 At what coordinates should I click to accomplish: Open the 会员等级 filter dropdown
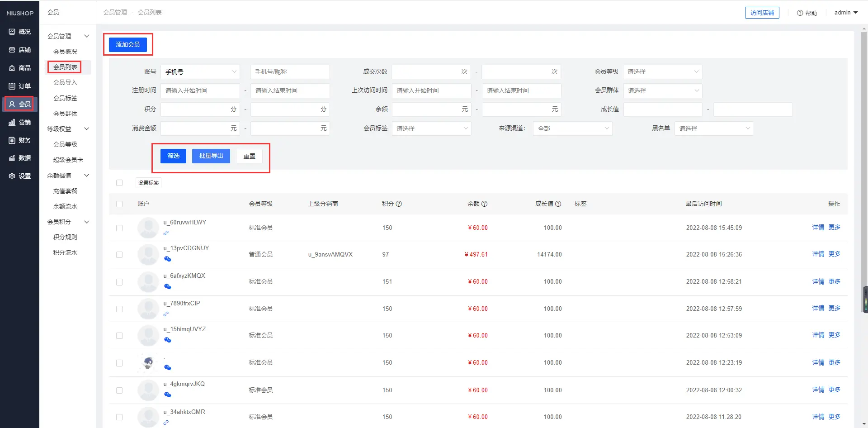click(662, 72)
